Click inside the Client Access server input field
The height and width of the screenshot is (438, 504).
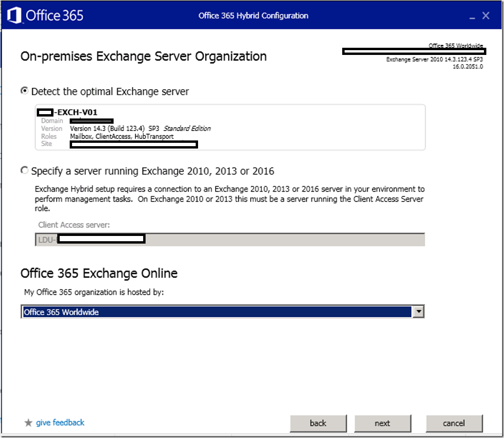(230, 240)
